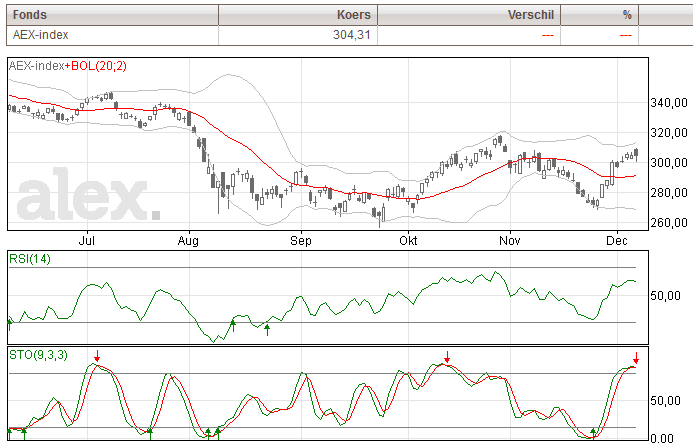Click the red sell arrow above July stochastic peak
The image size is (693, 448).
(x=97, y=356)
